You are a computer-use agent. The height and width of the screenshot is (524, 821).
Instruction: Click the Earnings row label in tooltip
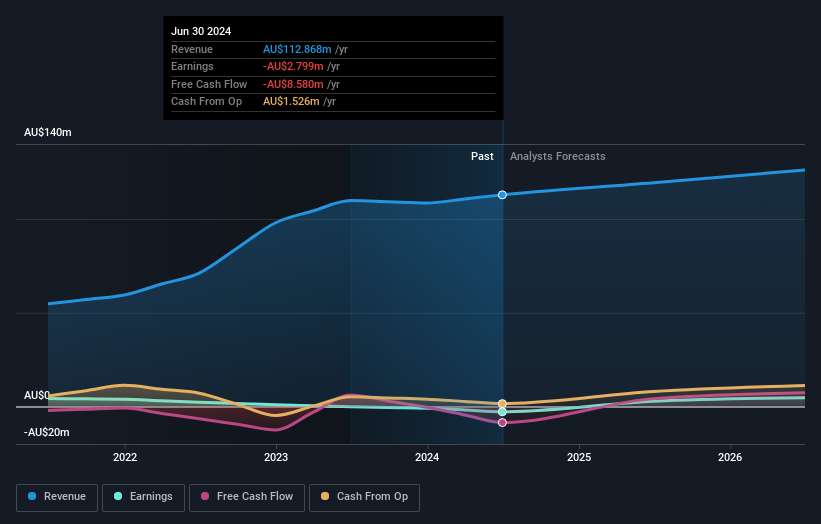[192, 66]
